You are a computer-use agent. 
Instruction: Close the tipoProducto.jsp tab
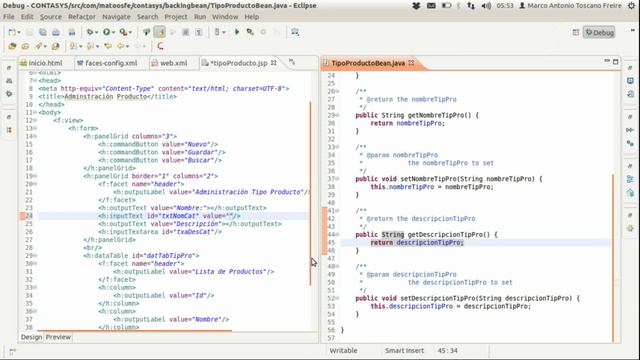coord(274,63)
